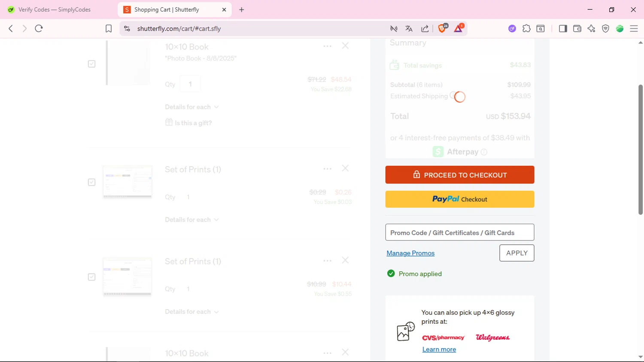This screenshot has width=644, height=362.
Task: Open more options for bottom 10×10 Book
Action: pos(328,353)
